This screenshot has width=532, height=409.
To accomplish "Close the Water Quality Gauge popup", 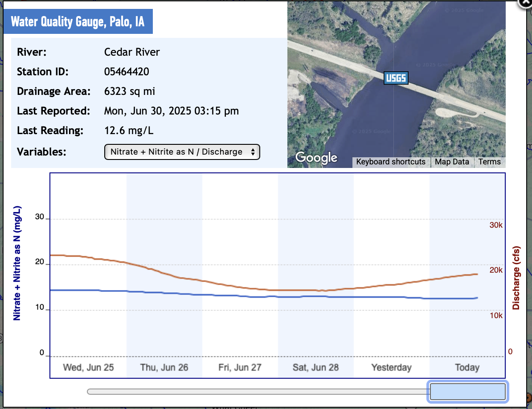I will pyautogui.click(x=525, y=2).
